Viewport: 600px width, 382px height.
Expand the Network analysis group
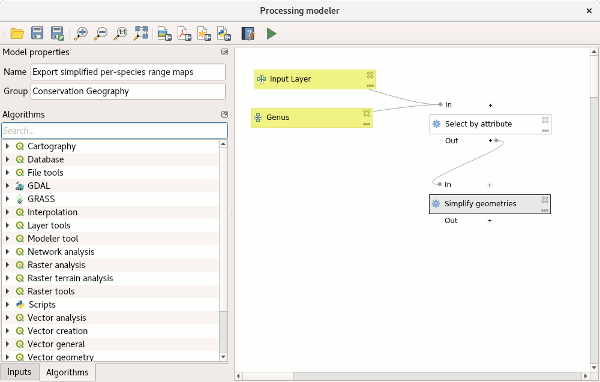7,251
